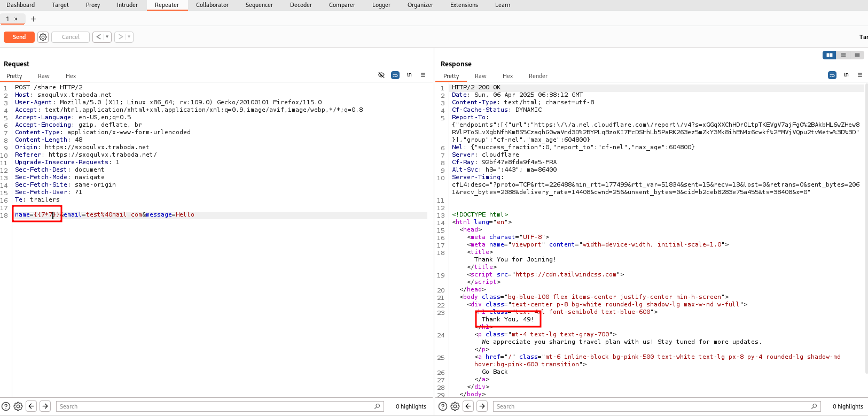This screenshot has width=868, height=416.
Task: Open search settings gear below Request pane
Action: coord(18,406)
